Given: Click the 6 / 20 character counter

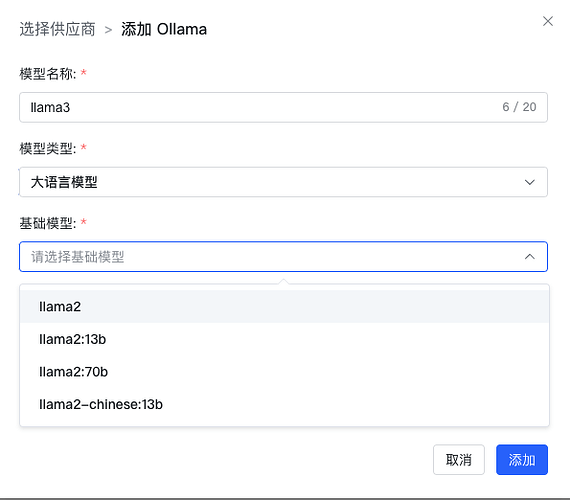Looking at the screenshot, I should (519, 107).
